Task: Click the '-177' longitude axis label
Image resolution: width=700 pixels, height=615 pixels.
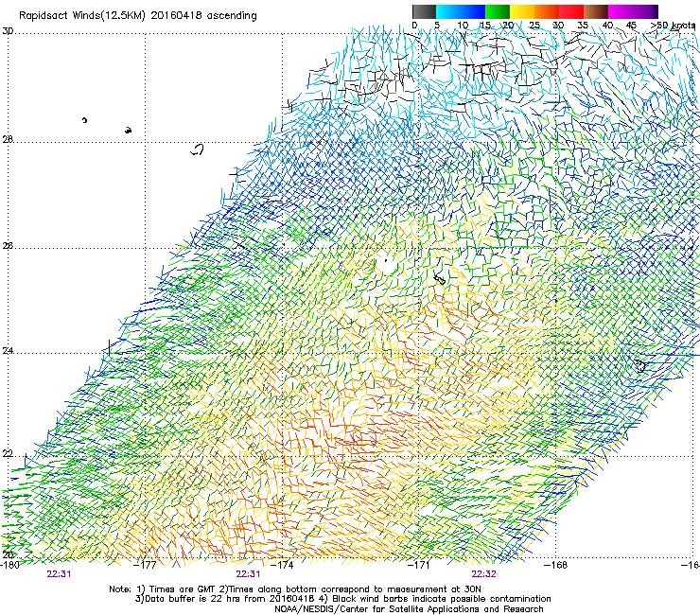Action: [x=147, y=565]
